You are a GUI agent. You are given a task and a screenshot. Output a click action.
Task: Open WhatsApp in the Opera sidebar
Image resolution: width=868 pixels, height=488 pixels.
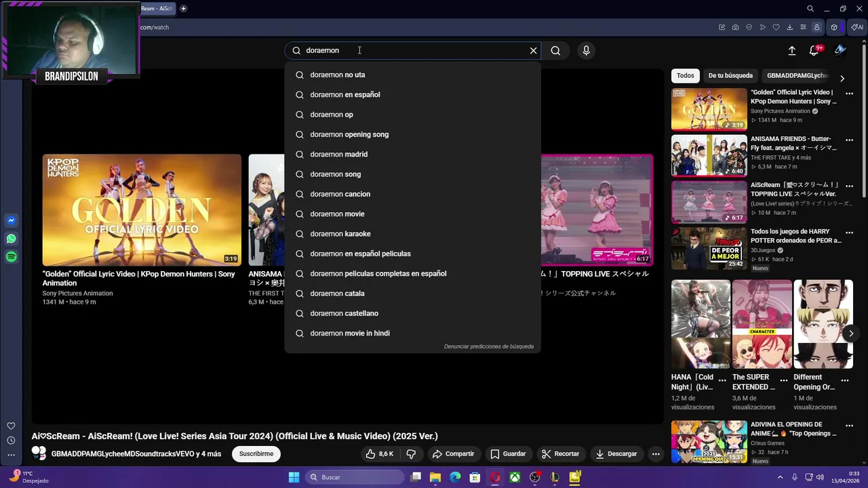(x=11, y=239)
